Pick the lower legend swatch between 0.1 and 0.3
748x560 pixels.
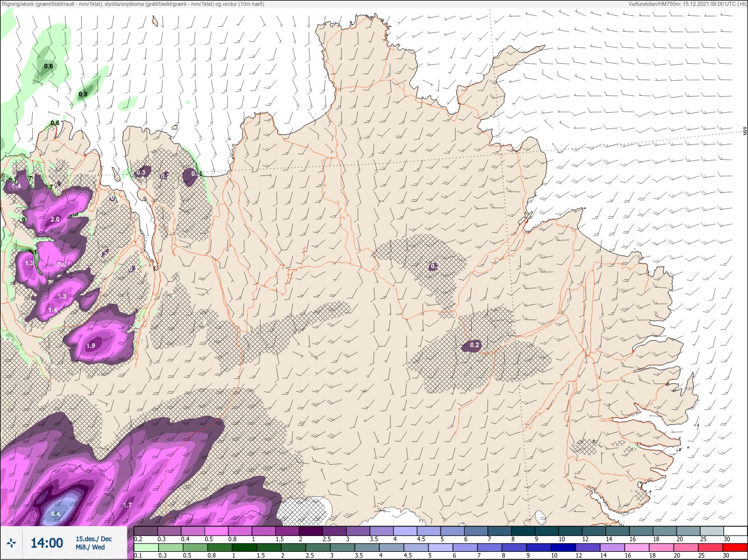146,548
